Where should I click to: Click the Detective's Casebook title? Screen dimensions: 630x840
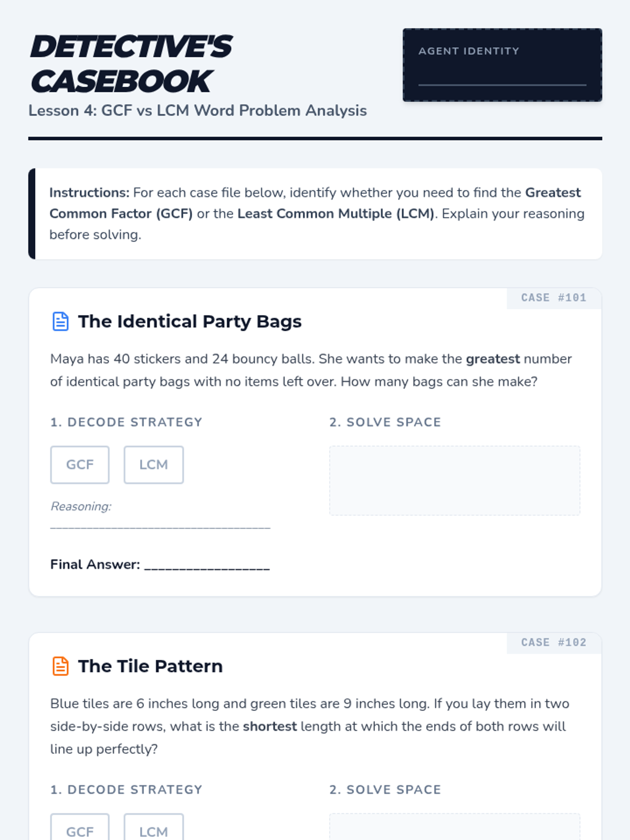click(x=131, y=64)
